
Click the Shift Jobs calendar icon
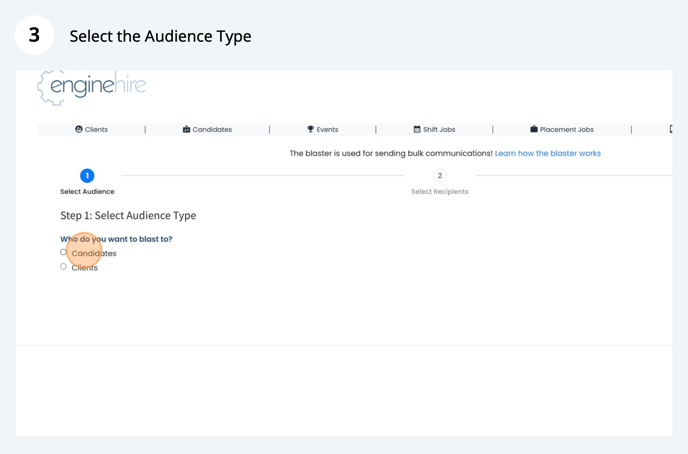tap(417, 129)
